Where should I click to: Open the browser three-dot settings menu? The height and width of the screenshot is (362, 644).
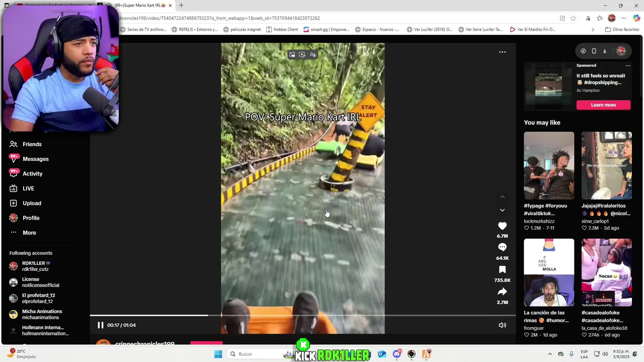coord(624,18)
